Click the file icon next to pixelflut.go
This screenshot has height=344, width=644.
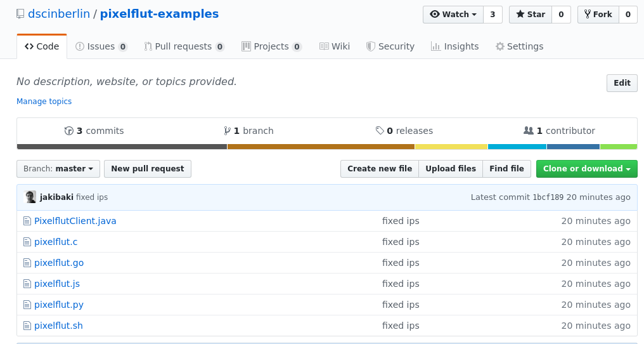(27, 263)
